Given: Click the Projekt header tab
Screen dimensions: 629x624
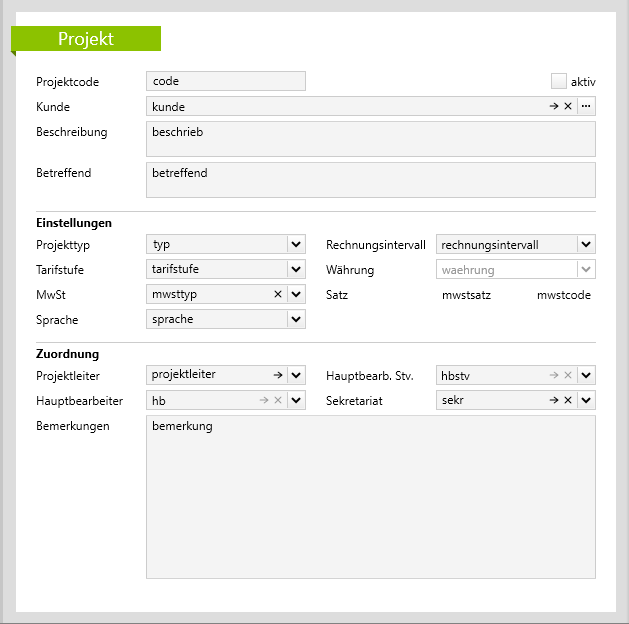Looking at the screenshot, I should pyautogui.click(x=86, y=39).
